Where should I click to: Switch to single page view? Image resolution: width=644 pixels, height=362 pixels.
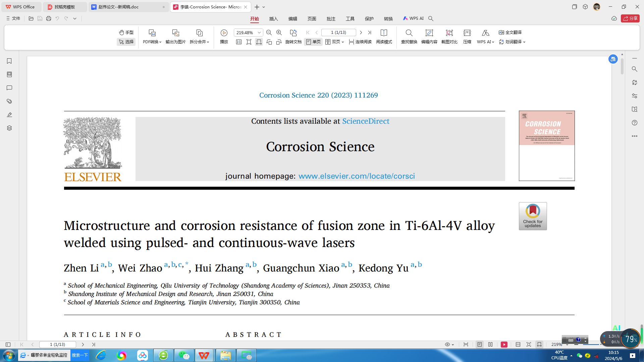(313, 42)
